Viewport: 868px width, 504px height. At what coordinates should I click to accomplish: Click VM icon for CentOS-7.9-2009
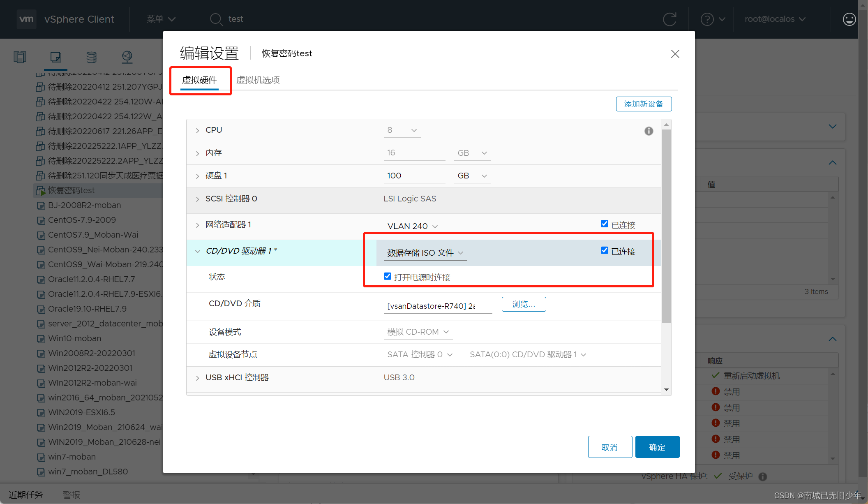41,220
